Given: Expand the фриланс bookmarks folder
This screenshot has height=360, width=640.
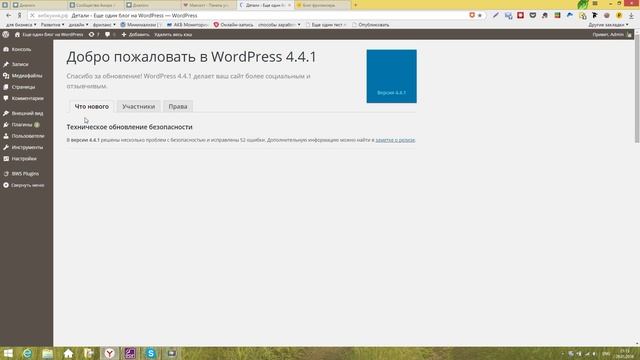Looking at the screenshot, I should [104, 25].
